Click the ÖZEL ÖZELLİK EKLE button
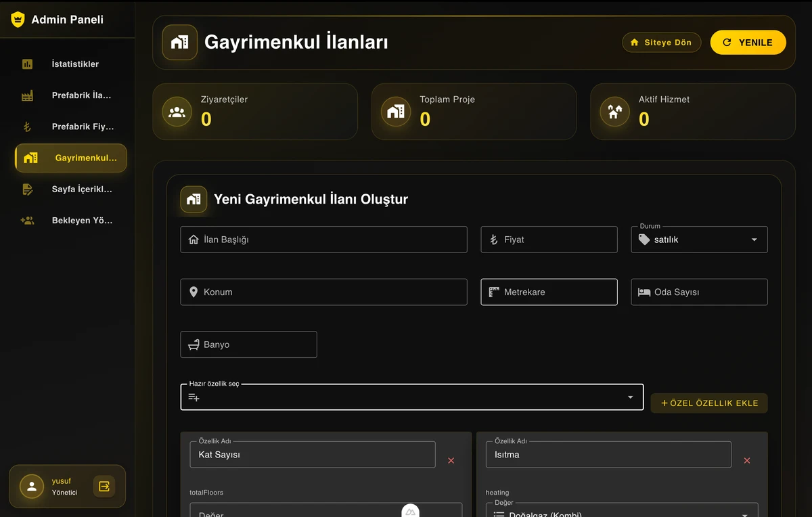 coord(709,403)
